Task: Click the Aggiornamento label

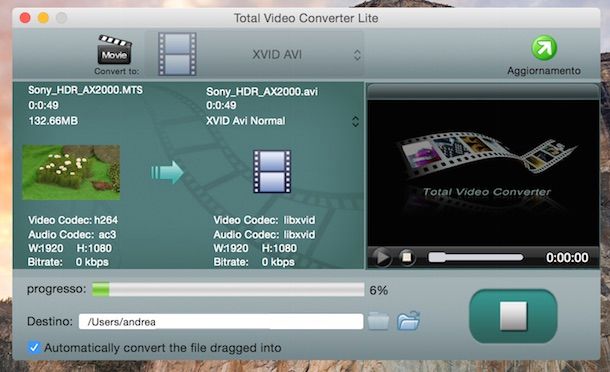Action: pyautogui.click(x=543, y=71)
